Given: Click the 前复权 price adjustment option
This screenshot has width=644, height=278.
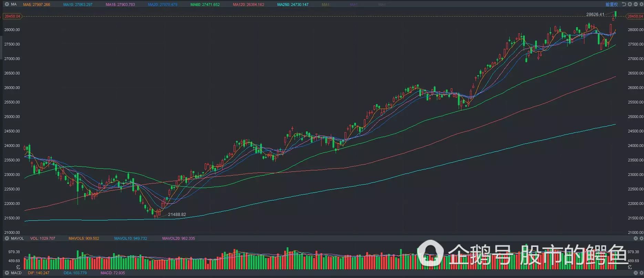Looking at the screenshot, I should pyautogui.click(x=612, y=4).
